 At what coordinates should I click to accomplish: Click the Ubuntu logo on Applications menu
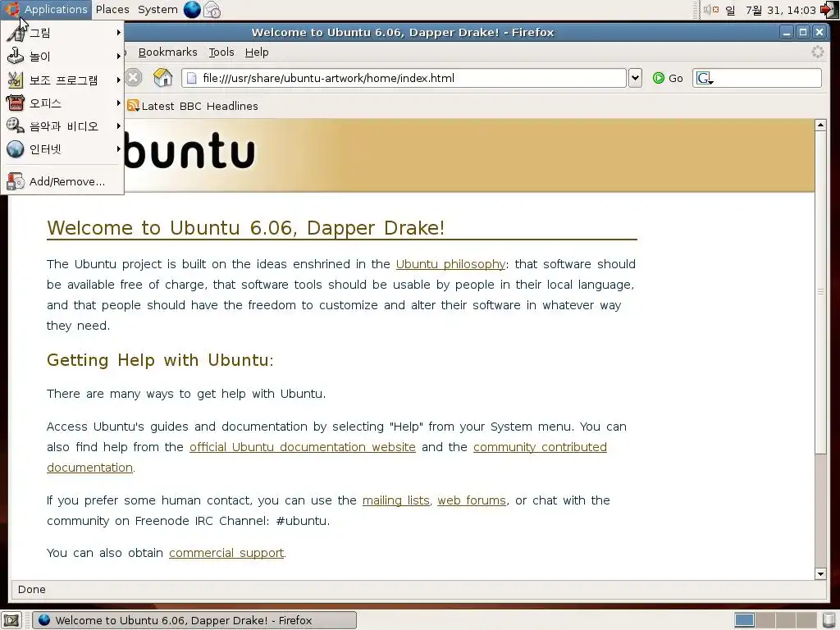[11, 9]
